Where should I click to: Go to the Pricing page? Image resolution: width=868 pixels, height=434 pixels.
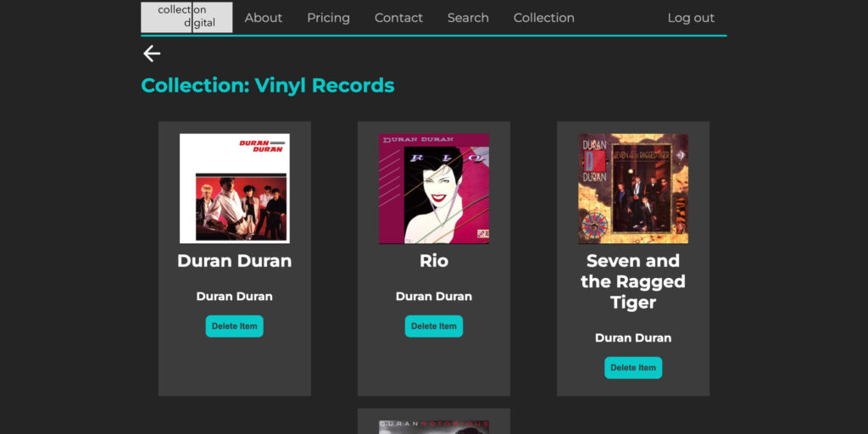click(328, 18)
